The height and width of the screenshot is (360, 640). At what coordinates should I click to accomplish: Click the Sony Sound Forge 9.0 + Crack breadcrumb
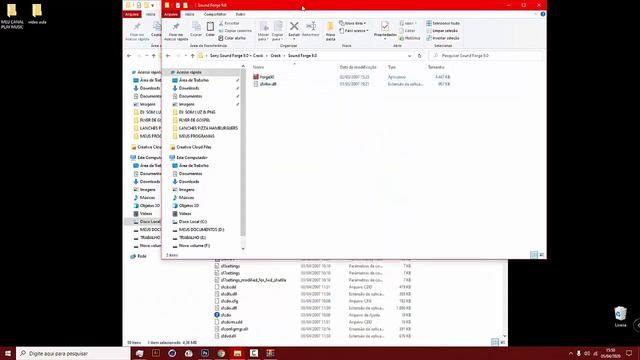pyautogui.click(x=236, y=56)
